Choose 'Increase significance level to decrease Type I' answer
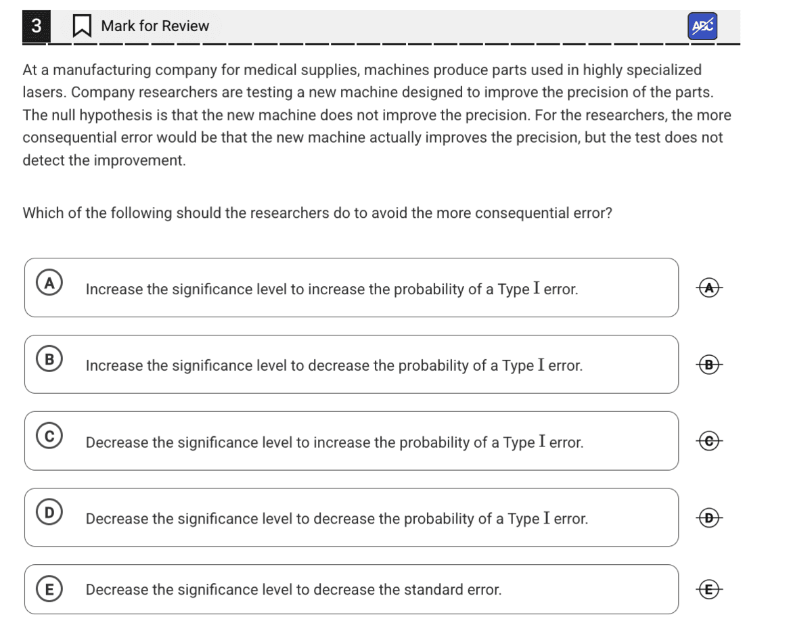This screenshot has width=812, height=644. tap(351, 364)
